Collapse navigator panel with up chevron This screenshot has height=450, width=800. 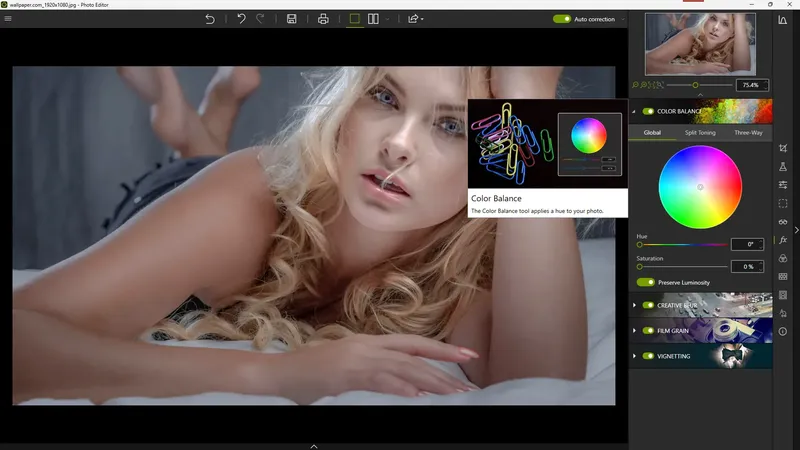tap(700, 95)
